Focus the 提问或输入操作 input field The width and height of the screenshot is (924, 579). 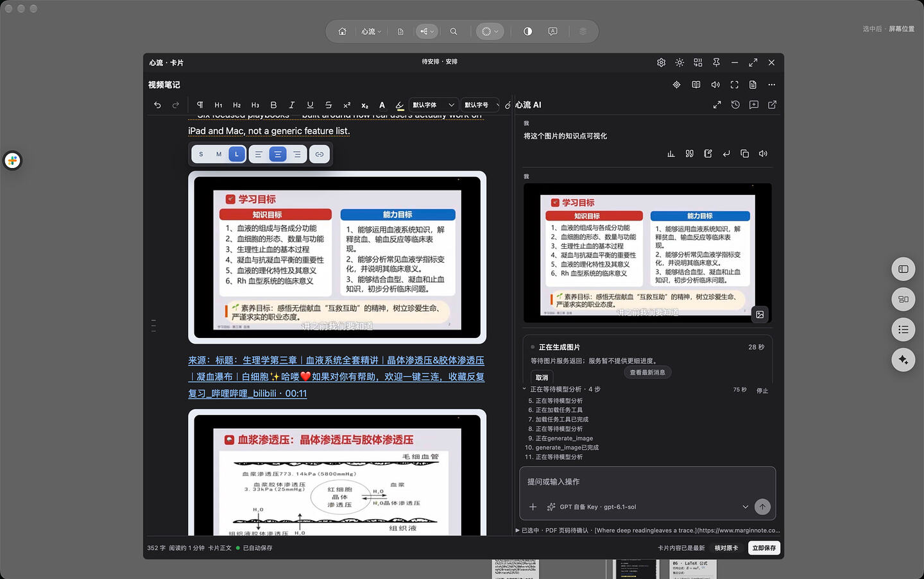(x=647, y=482)
